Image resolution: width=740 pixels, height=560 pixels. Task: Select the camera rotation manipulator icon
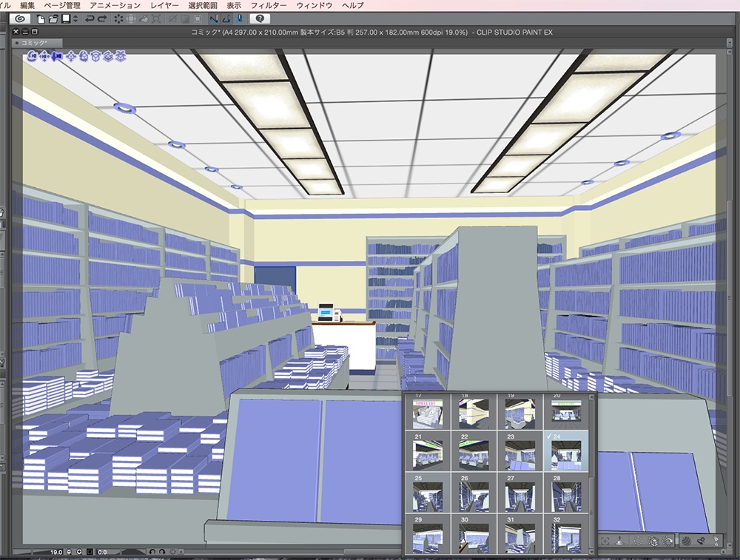33,56
